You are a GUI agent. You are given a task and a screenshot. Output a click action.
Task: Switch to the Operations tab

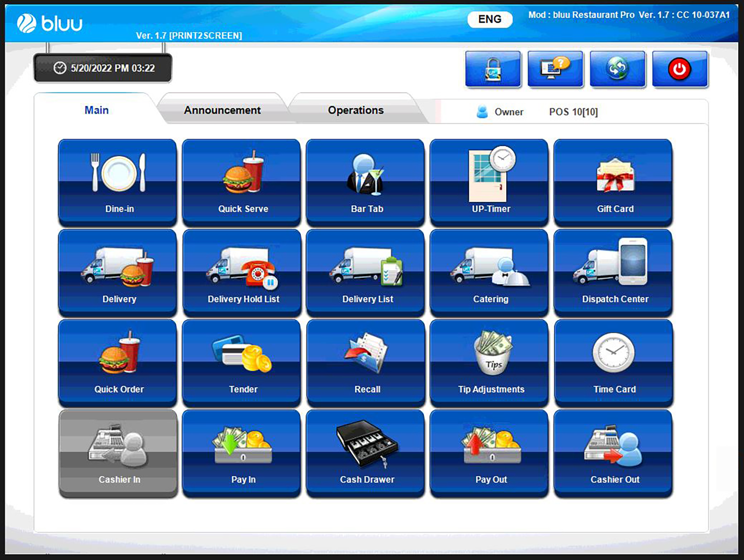tap(356, 110)
